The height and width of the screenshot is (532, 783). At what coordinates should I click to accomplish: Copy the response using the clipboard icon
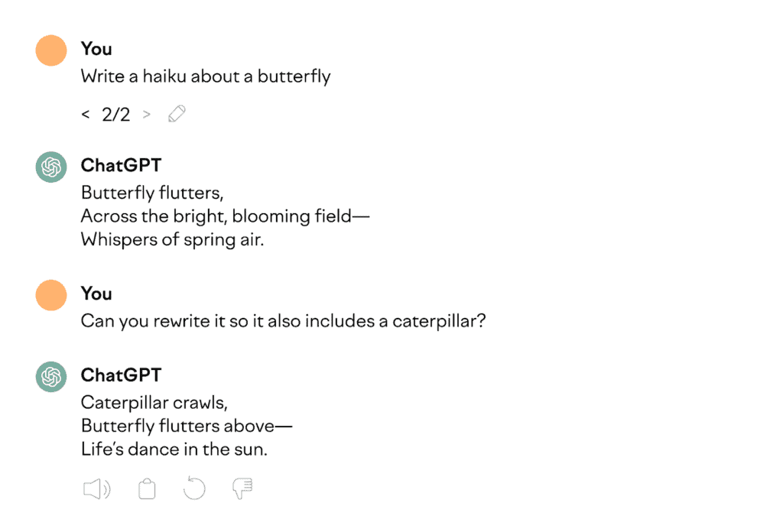(146, 489)
